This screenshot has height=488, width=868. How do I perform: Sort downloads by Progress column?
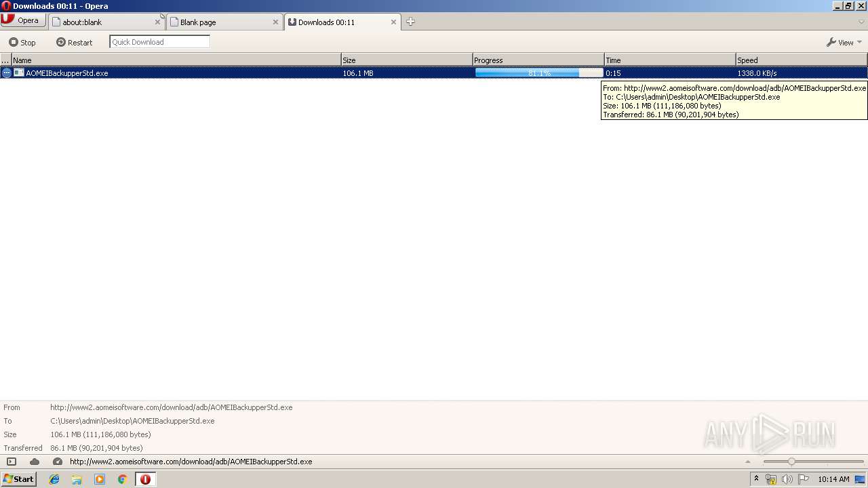coord(538,60)
